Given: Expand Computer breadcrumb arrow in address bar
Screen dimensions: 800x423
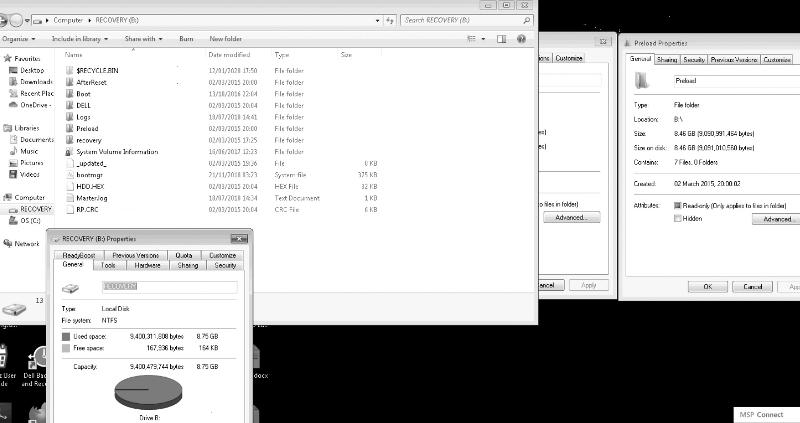Looking at the screenshot, I should coord(89,20).
